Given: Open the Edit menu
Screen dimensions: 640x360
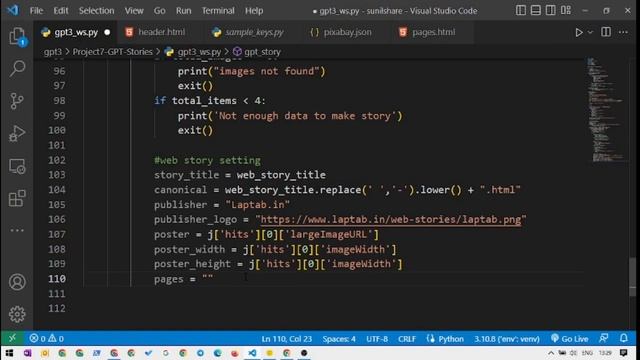Looking at the screenshot, I should coord(61,11).
